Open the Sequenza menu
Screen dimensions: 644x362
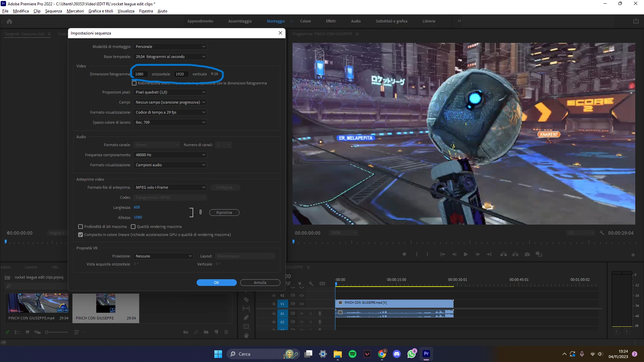tap(53, 11)
